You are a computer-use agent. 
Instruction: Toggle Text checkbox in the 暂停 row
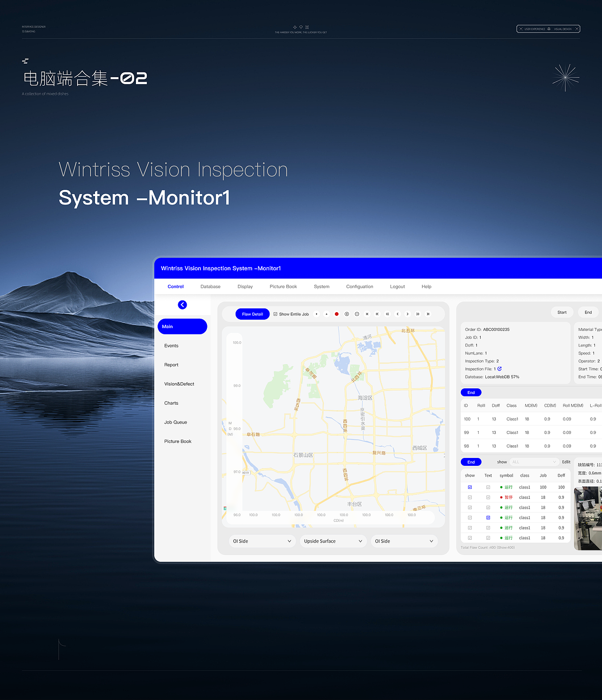point(488,497)
